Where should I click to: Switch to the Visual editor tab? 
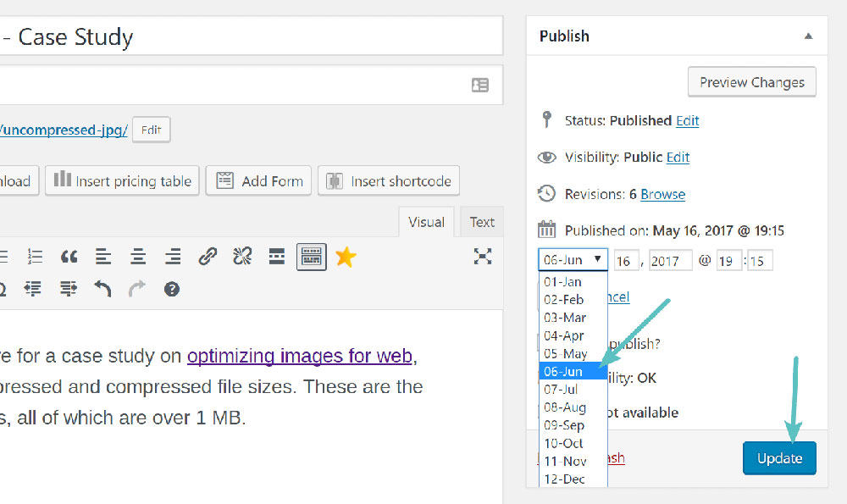(426, 222)
